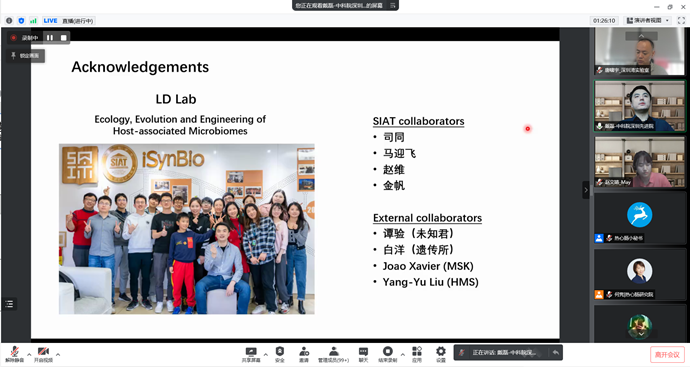Viewport: 690px width, 367px height.
Task: Open the Security shield menu
Action: click(x=280, y=354)
